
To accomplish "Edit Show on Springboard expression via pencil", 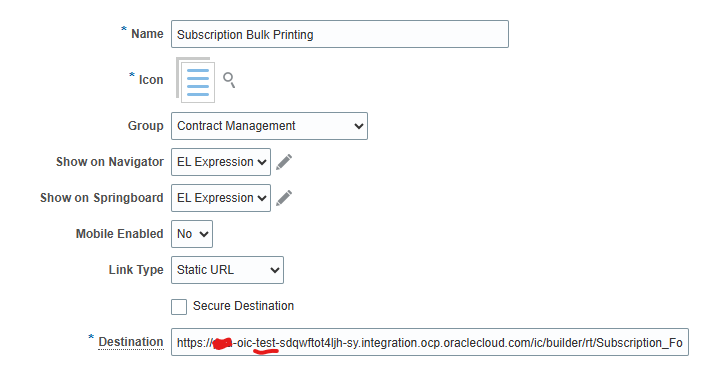I will (x=284, y=198).
